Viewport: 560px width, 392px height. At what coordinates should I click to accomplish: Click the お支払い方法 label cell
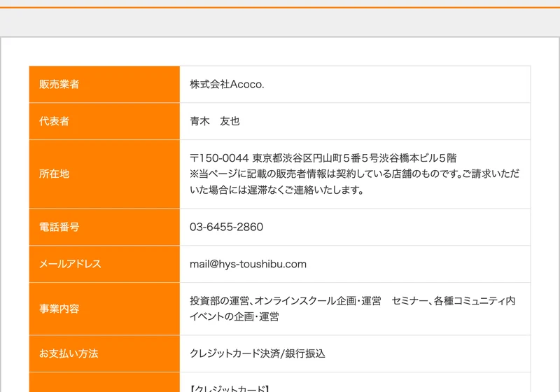pyautogui.click(x=104, y=353)
